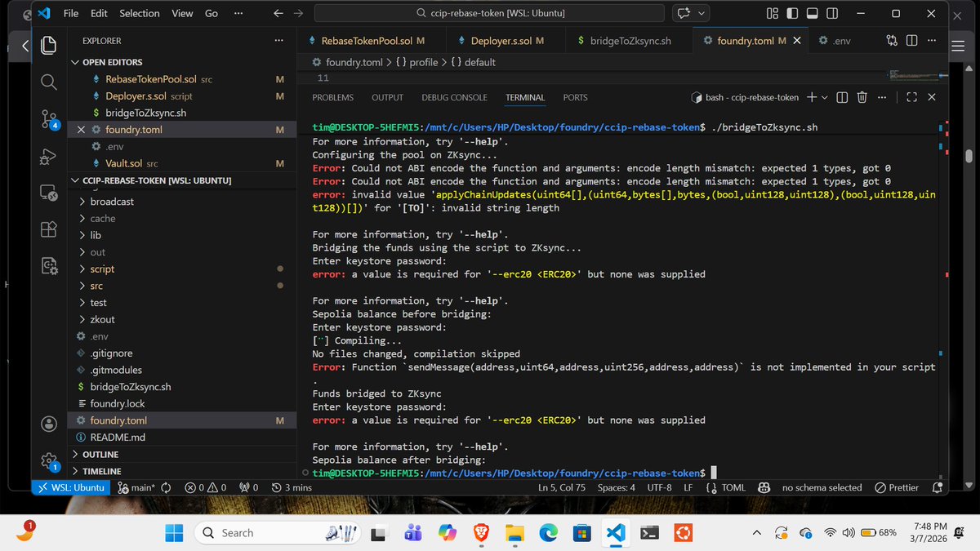This screenshot has width=980, height=551.
Task: Click the Copilot status bar icon
Action: pos(764,487)
